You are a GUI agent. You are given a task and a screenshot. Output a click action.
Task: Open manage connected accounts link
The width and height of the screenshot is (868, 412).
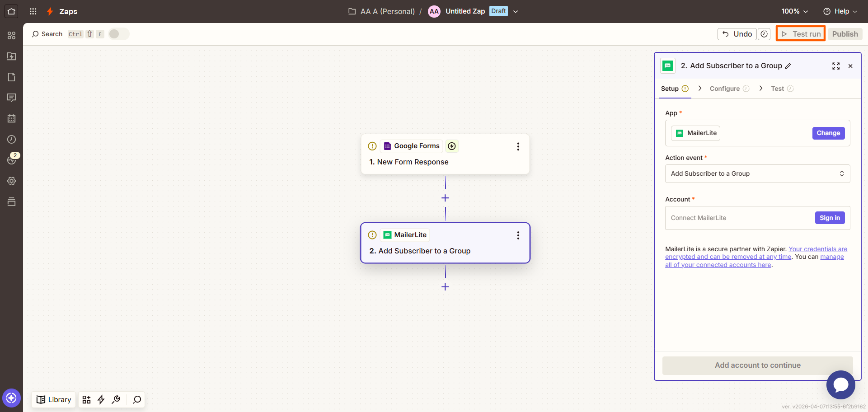point(754,261)
